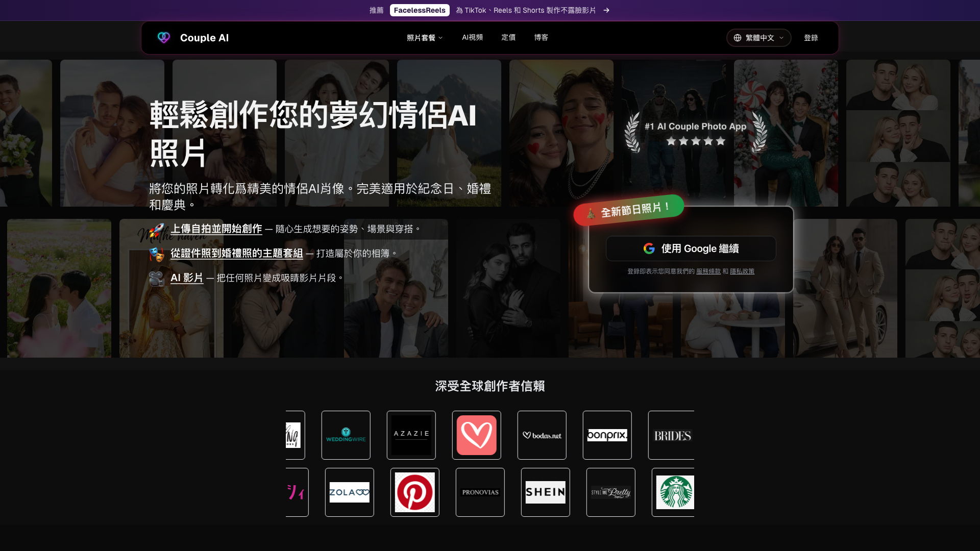Click the Pronovias logo tile
The height and width of the screenshot is (551, 980).
[480, 492]
